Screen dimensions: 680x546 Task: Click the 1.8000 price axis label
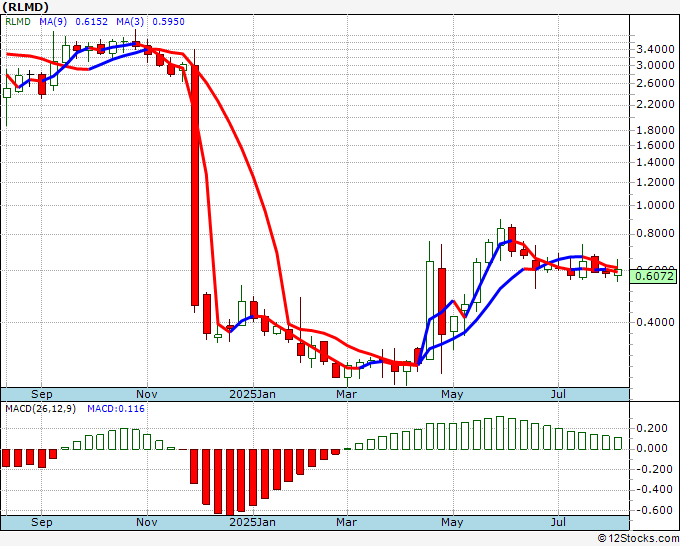[x=655, y=129]
